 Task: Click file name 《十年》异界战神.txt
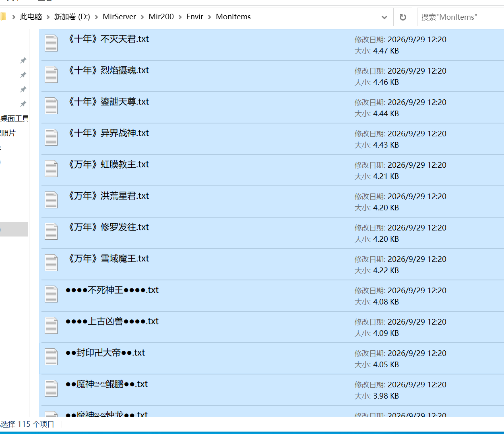coord(107,133)
